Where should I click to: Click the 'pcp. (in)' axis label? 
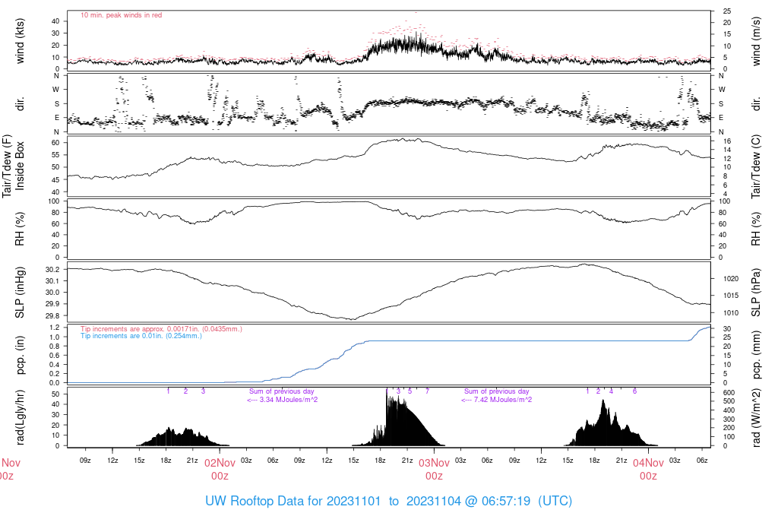click(x=20, y=355)
